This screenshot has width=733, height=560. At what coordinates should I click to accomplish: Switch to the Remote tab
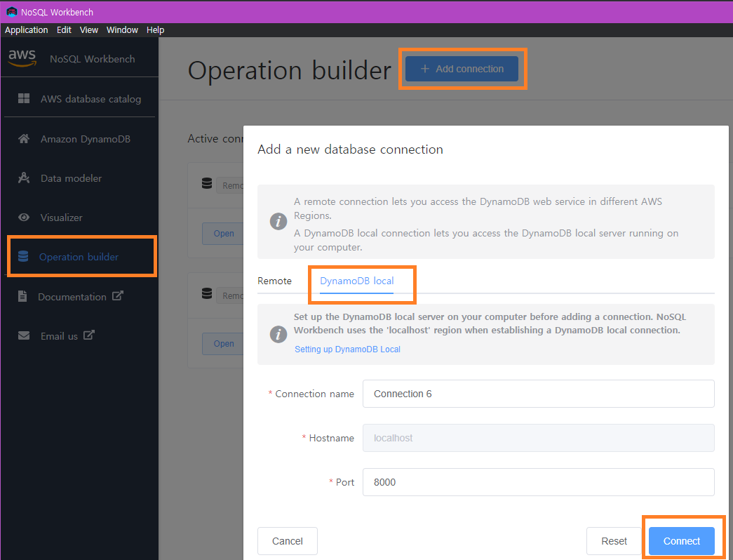point(274,281)
